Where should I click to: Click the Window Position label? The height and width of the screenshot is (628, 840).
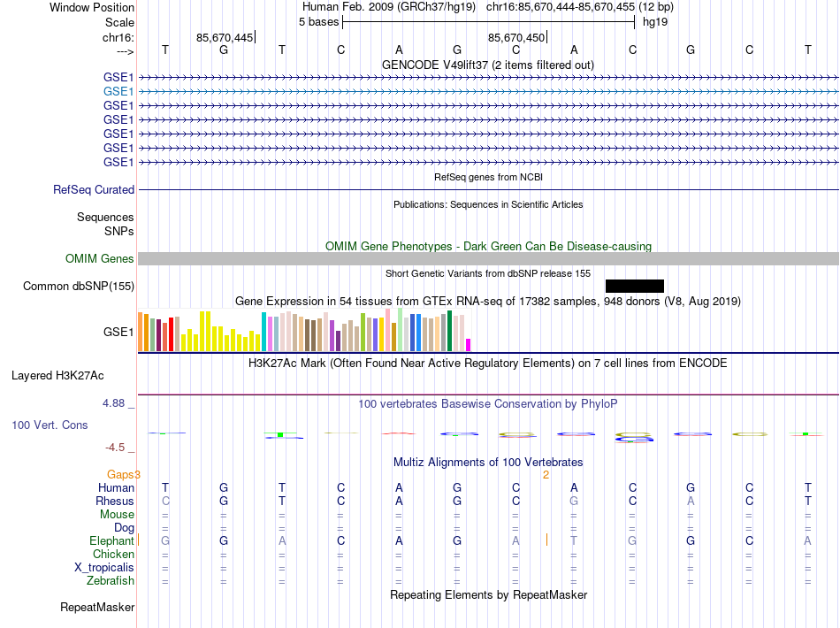tap(92, 7)
